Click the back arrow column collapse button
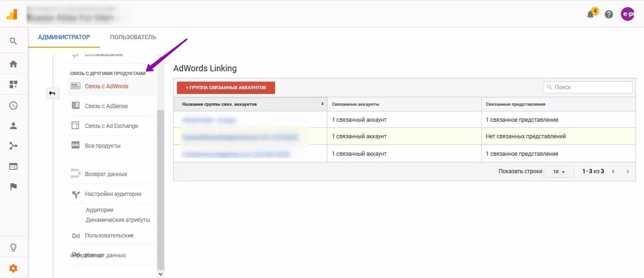Viewport: 644px width, 278px height. coord(52,93)
